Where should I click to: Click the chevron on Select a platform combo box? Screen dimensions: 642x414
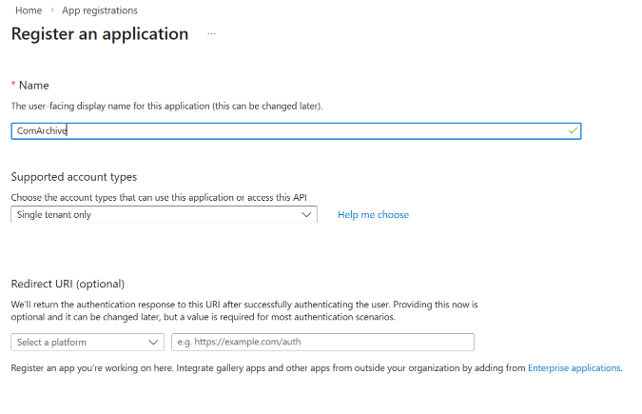tap(153, 342)
